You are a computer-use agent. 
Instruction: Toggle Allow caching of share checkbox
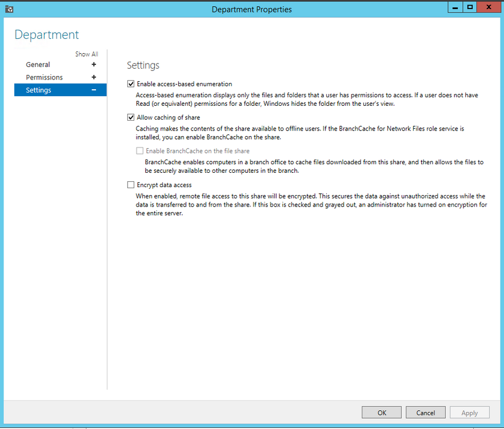[x=131, y=117]
